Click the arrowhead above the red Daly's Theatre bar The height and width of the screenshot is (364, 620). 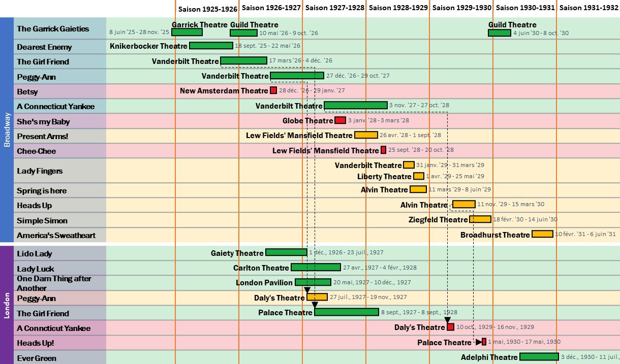pos(448,320)
